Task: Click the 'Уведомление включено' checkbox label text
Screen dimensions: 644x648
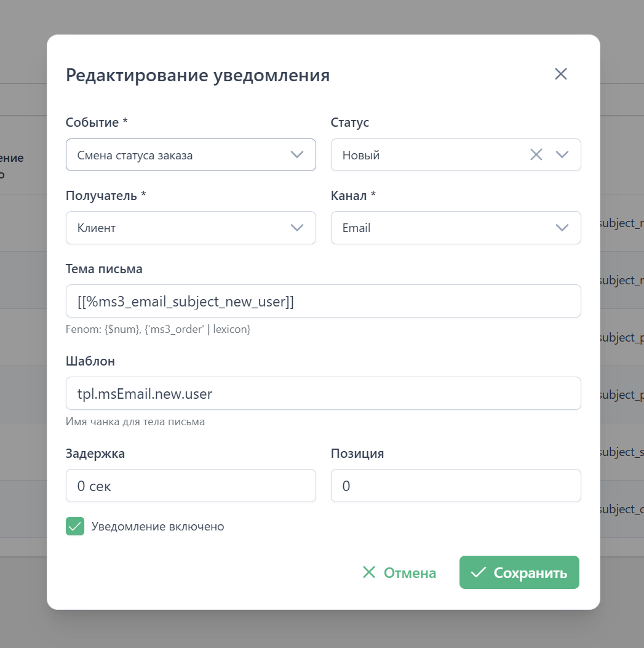Action: pyautogui.click(x=157, y=527)
